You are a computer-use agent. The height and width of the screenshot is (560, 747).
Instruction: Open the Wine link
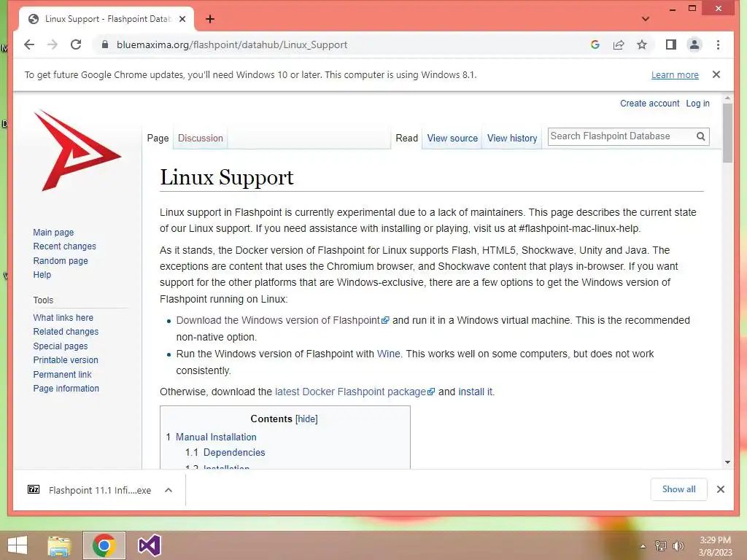pos(388,354)
